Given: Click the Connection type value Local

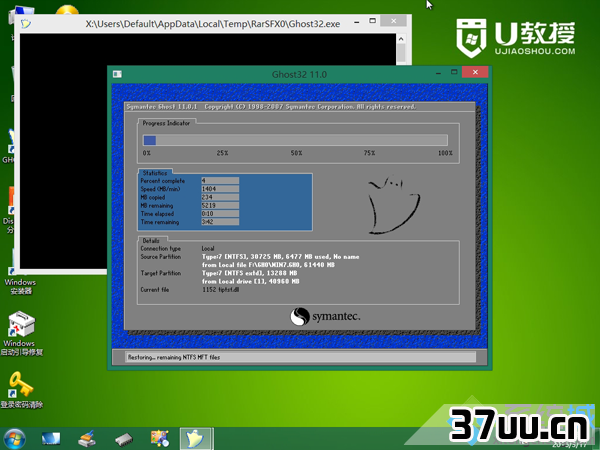Looking at the screenshot, I should [208, 248].
